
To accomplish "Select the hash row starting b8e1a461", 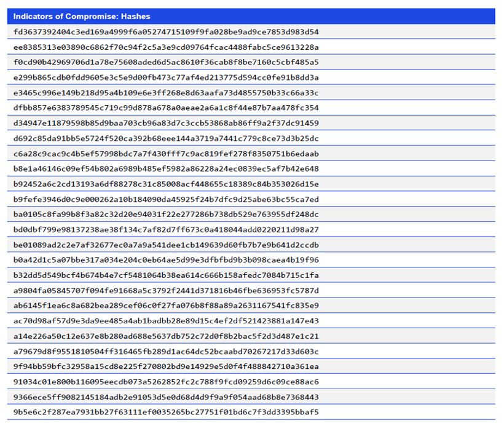I will tap(166, 168).
